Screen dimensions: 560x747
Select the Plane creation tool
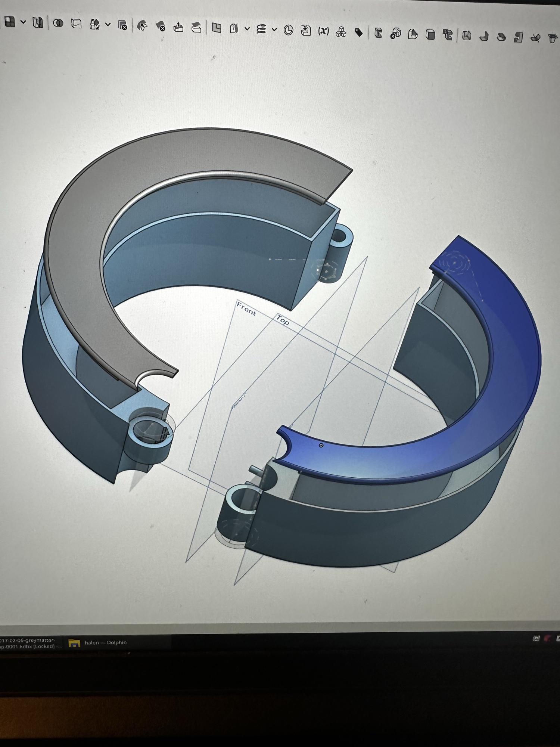click(217, 28)
